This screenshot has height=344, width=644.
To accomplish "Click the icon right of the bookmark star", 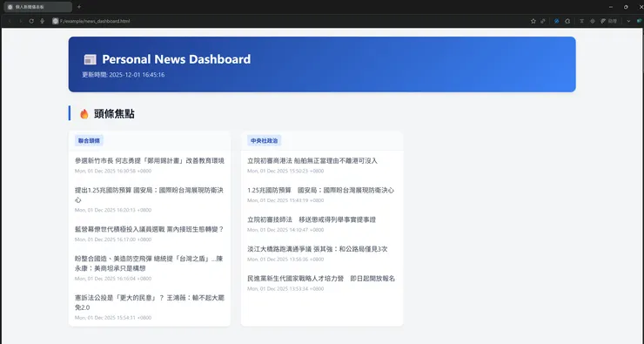I will click(543, 21).
